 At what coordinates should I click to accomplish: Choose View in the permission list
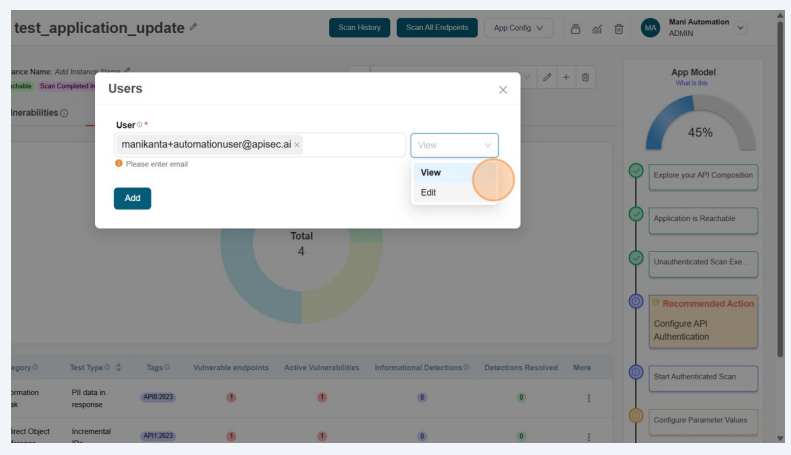[431, 172]
